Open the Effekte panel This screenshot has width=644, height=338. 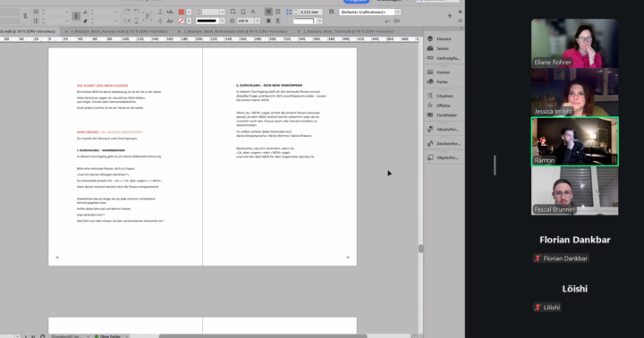tap(444, 106)
